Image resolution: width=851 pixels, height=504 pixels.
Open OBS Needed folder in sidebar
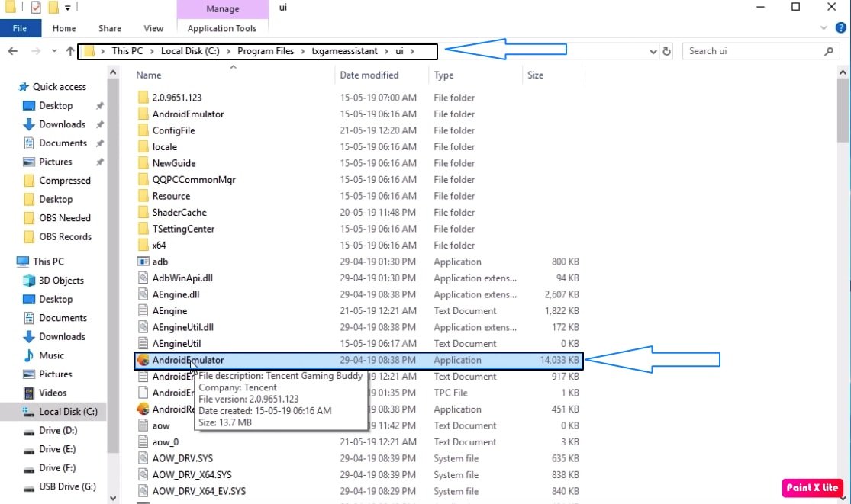[x=65, y=218]
